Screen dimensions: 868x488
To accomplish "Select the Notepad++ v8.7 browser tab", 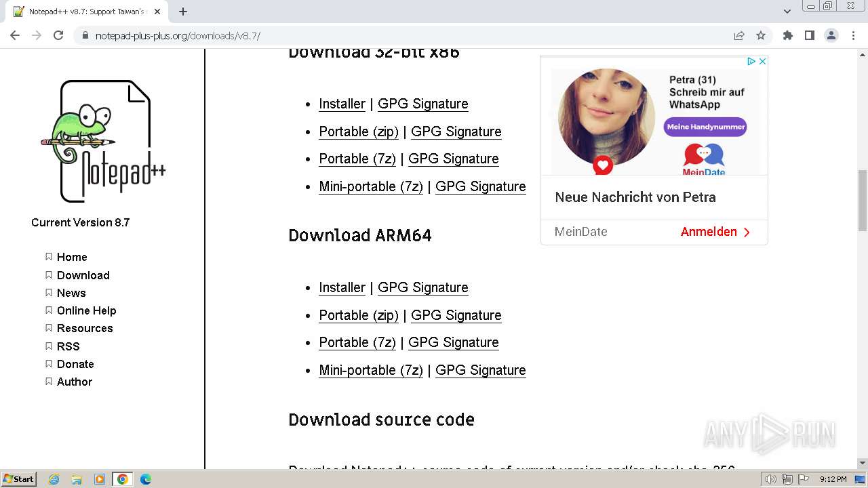I will click(x=88, y=12).
